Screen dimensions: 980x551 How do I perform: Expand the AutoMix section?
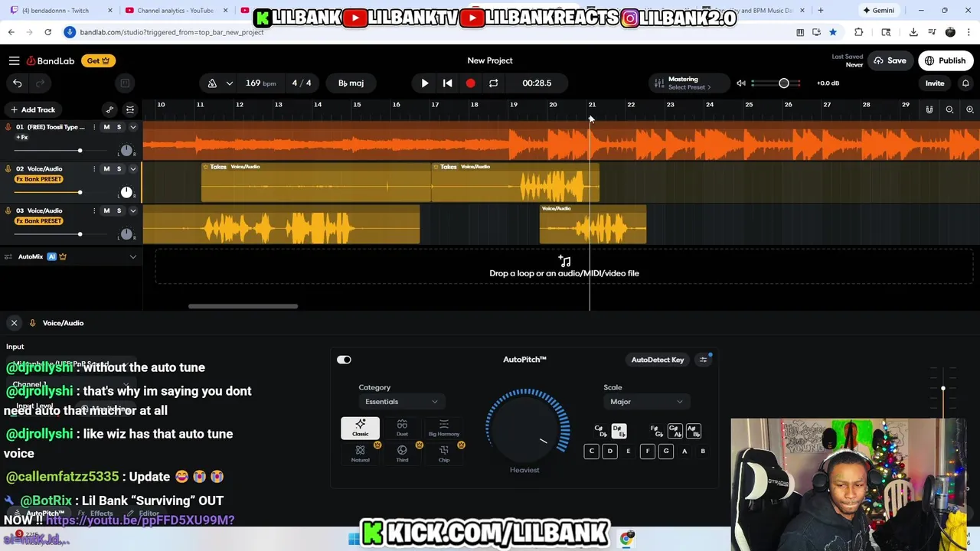pyautogui.click(x=132, y=256)
